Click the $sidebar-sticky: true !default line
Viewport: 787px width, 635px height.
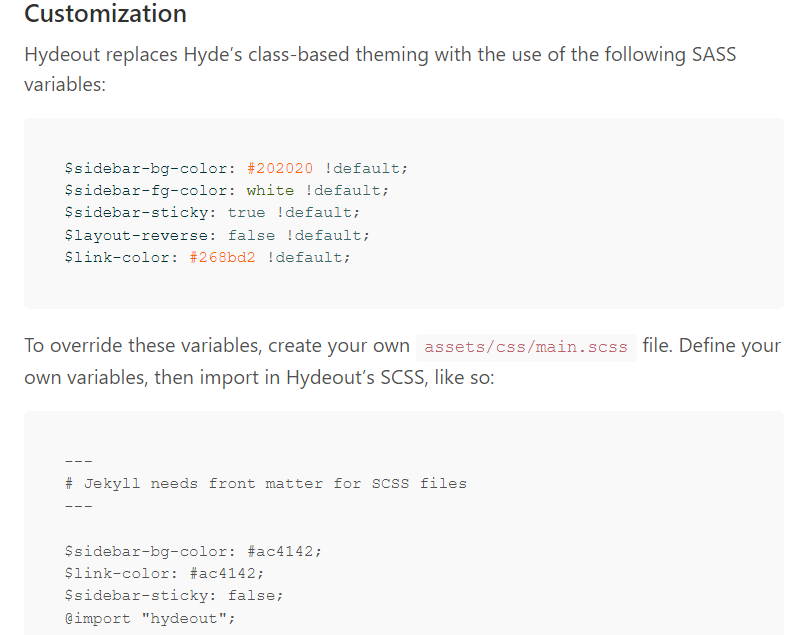(x=211, y=212)
